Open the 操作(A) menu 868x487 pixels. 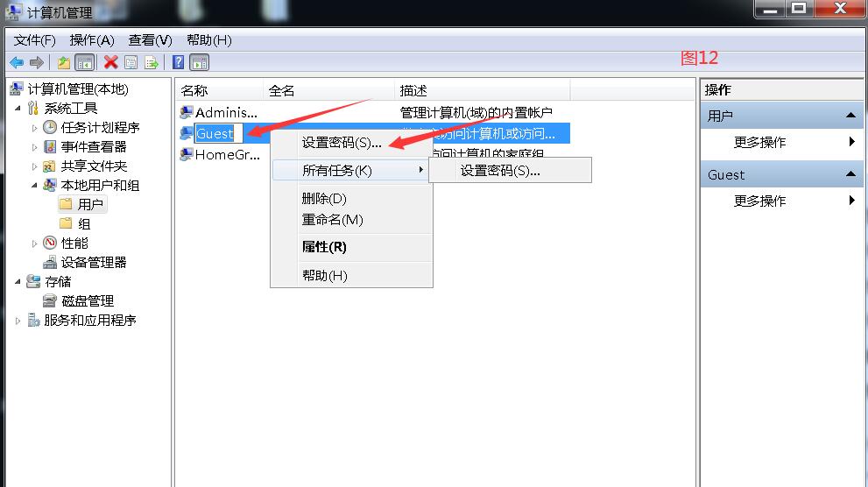[92, 39]
